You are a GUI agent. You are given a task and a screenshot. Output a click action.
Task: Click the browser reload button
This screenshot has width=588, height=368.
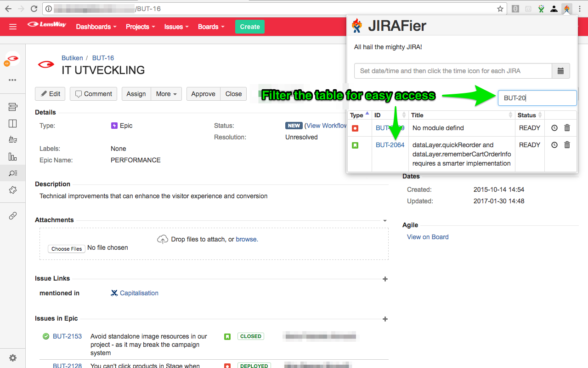34,9
